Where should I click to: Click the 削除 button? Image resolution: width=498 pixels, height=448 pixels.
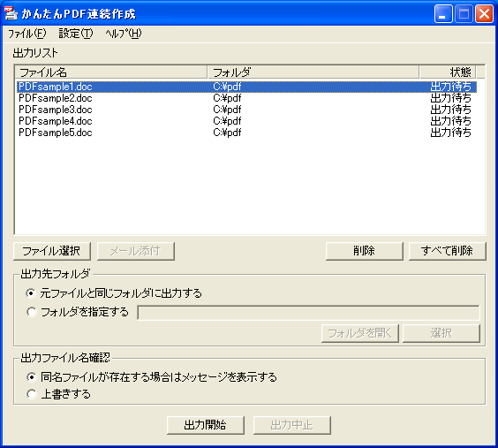[x=365, y=251]
